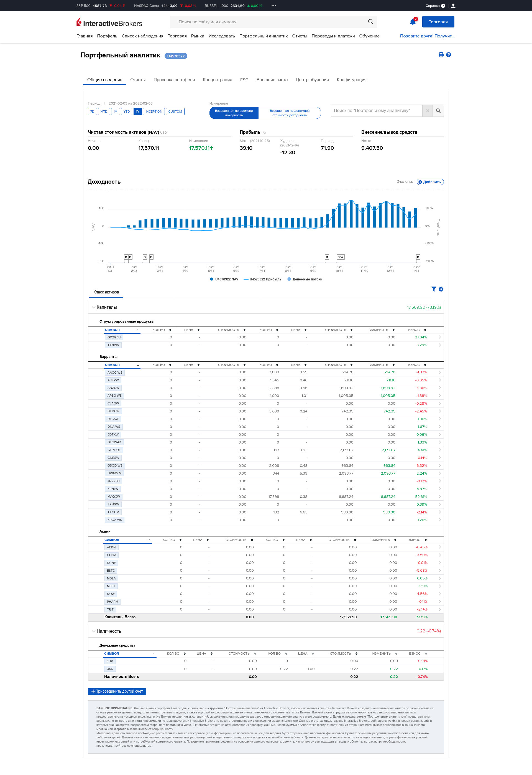Collapse the Капиталы section
This screenshot has height=775, width=532.
pyautogui.click(x=94, y=307)
